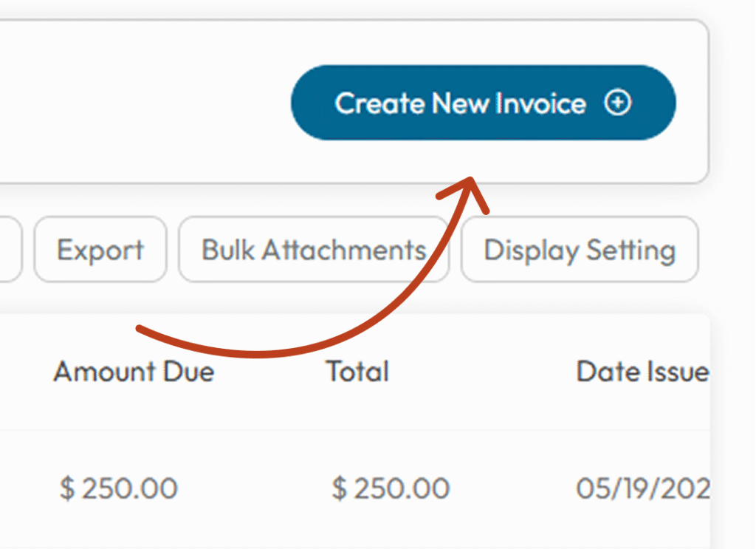Image resolution: width=756 pixels, height=549 pixels.
Task: Click the 'Bulk' word in Bulk Attachments
Action: coord(227,250)
